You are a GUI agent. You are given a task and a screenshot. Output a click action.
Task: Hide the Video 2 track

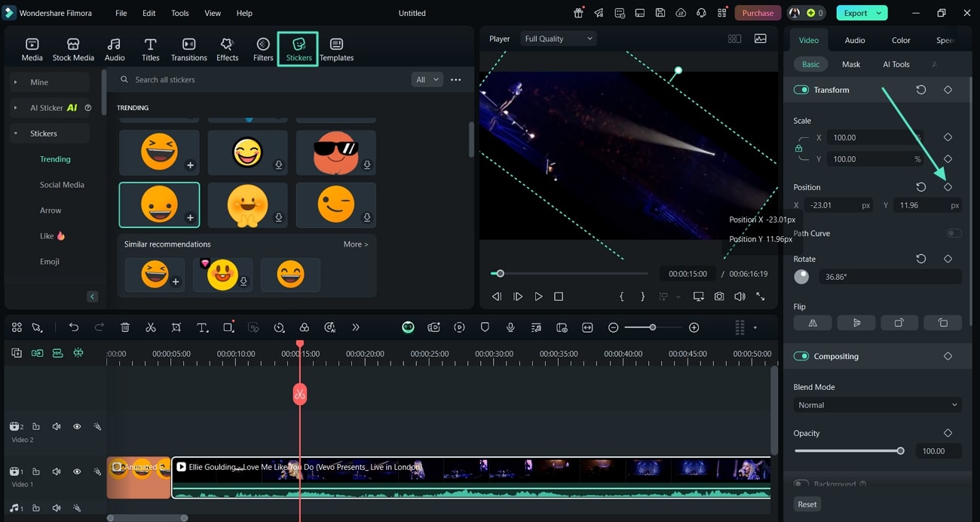[77, 426]
